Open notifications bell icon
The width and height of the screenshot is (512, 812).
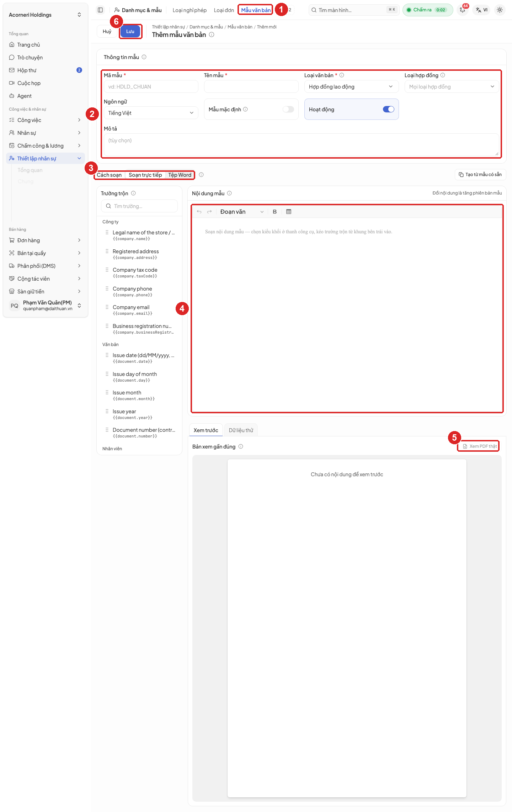click(463, 10)
